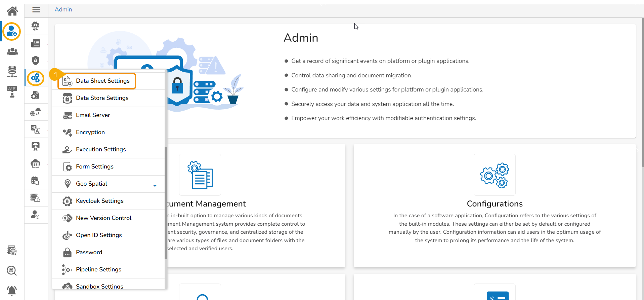Open the Admin user-settings icon
This screenshot has height=300, width=644.
coord(12,32)
